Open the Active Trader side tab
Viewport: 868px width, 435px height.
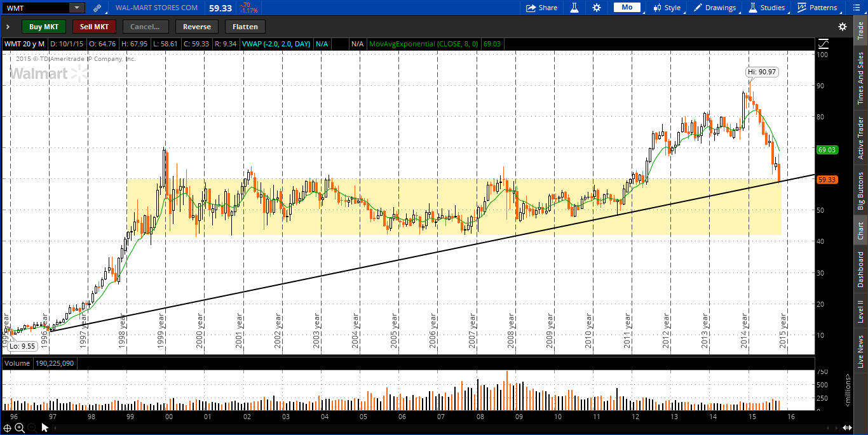pos(861,138)
